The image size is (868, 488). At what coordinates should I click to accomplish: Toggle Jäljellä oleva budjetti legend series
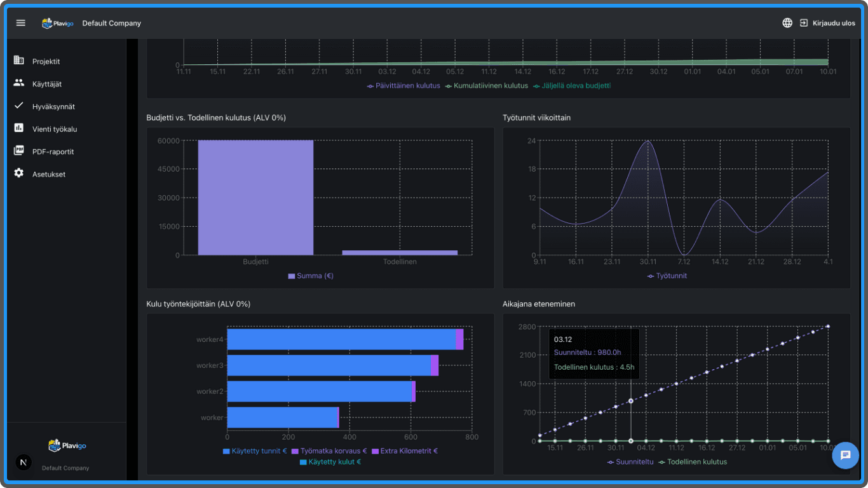572,86
